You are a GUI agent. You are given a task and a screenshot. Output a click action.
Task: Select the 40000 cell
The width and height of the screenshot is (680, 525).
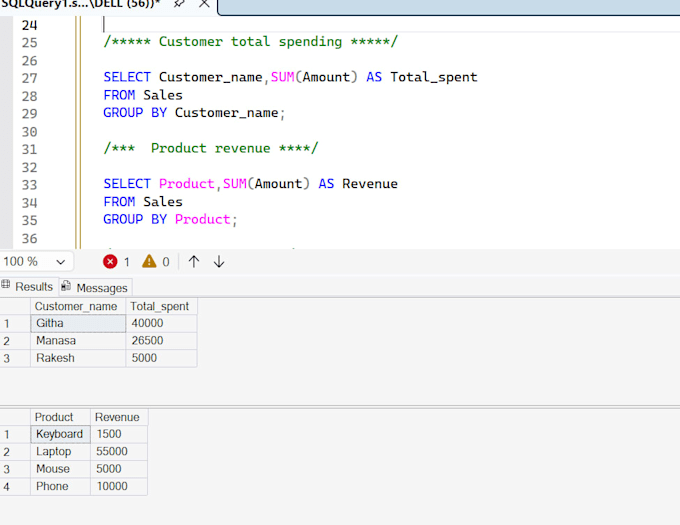tap(161, 323)
